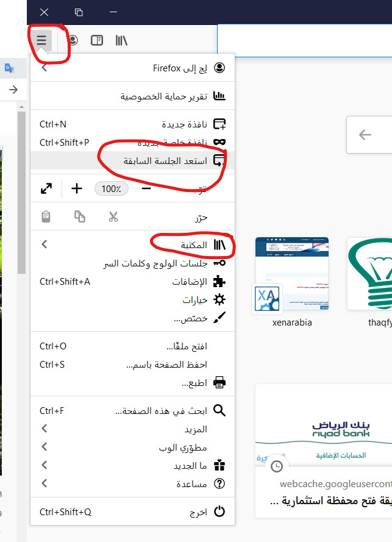
Task: Open the xenarabia top site thumbnail
Action: click(291, 274)
